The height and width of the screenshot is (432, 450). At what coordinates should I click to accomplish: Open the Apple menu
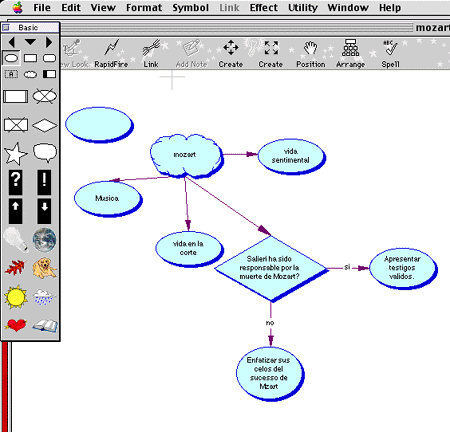[x=17, y=7]
